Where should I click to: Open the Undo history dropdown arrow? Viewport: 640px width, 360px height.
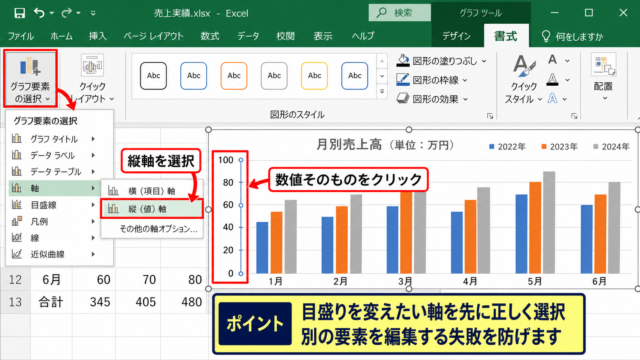[x=51, y=13]
